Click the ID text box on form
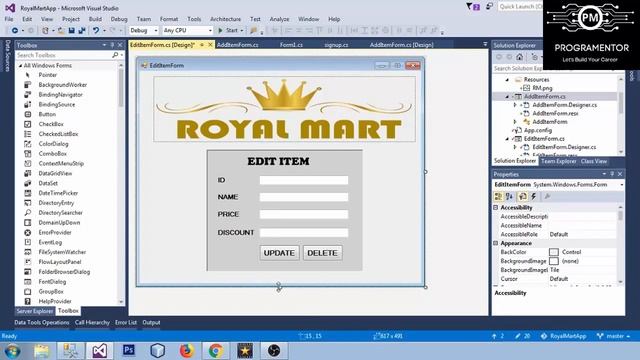Viewport: 640px width, 360px height. (x=304, y=180)
